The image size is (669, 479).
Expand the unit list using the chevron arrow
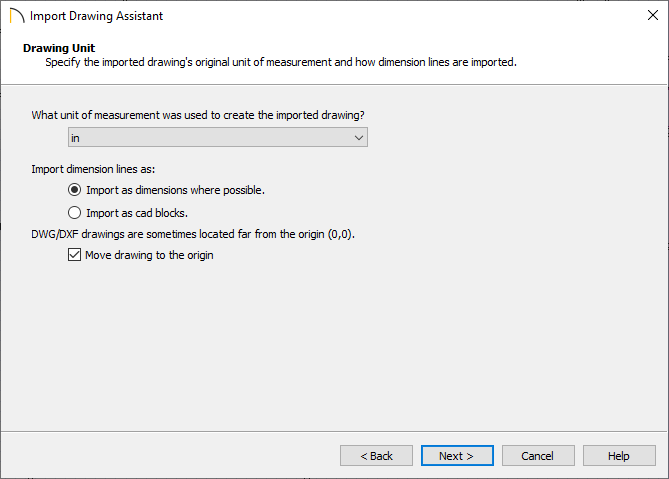(358, 138)
